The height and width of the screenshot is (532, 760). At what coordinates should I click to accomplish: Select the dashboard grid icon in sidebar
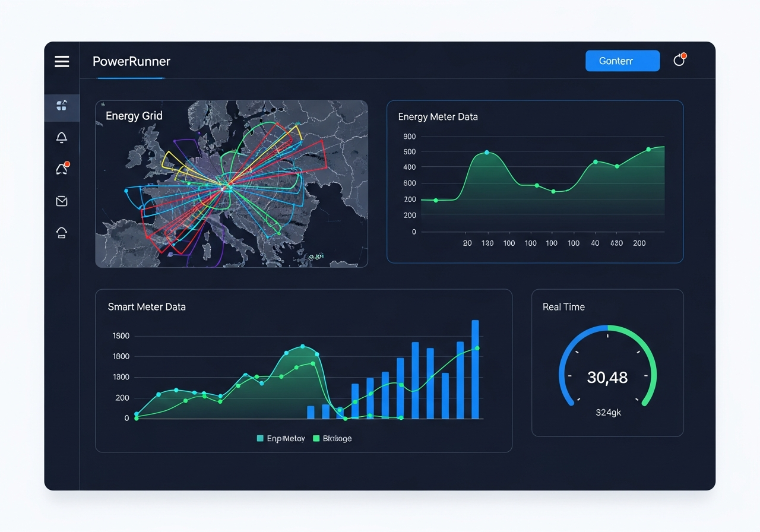click(62, 106)
